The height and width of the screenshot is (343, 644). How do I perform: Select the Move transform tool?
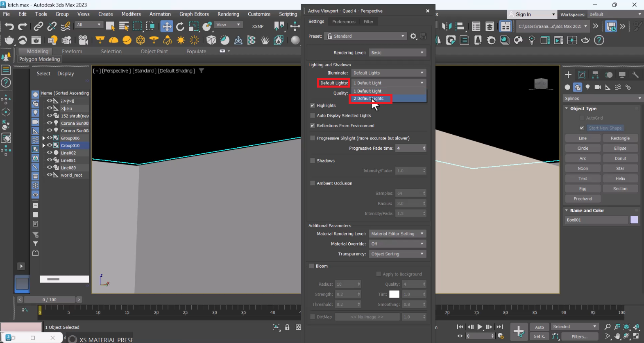(x=167, y=27)
